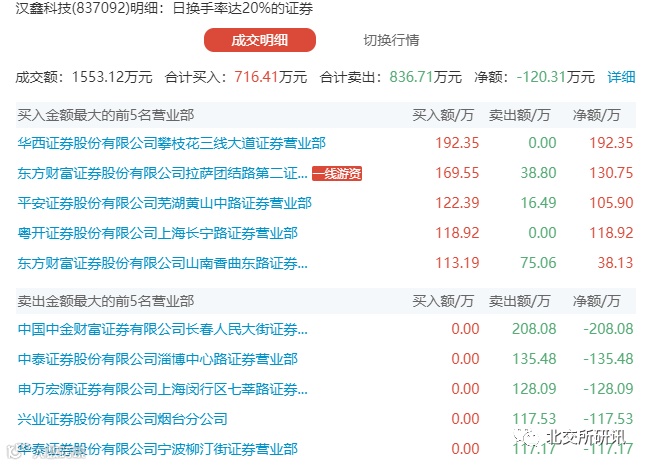Click the 成交额 value 1553.12万元

pyautogui.click(x=112, y=77)
